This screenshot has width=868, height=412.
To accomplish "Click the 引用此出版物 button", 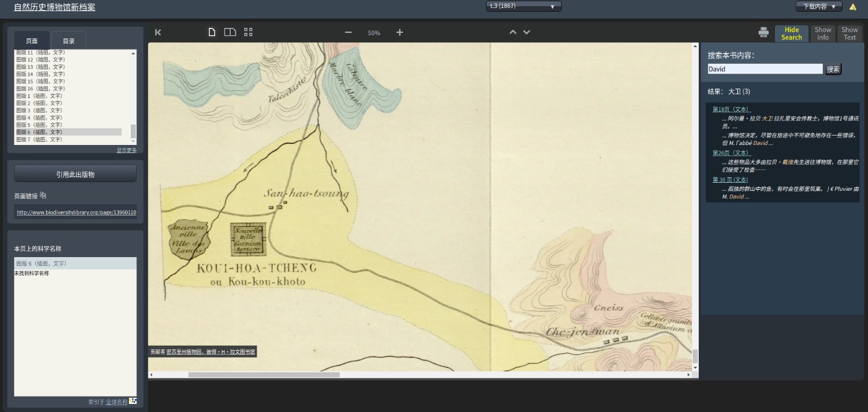I will coord(75,174).
